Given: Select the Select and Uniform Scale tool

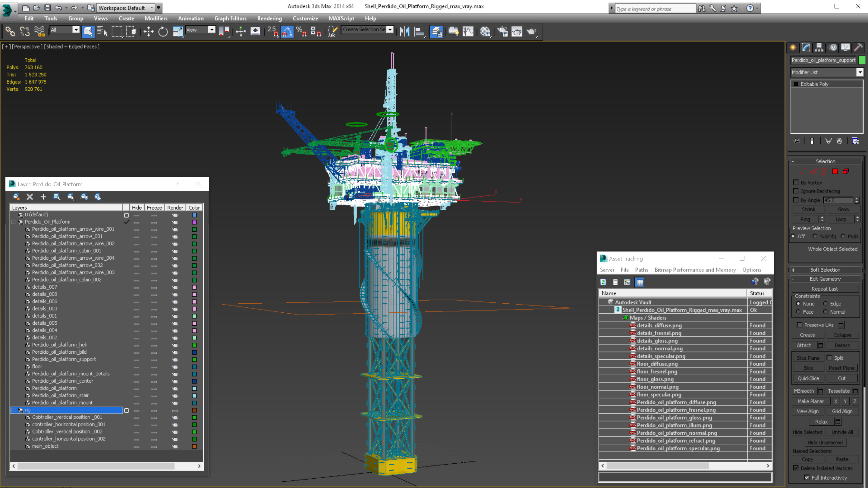Looking at the screenshot, I should click(178, 31).
